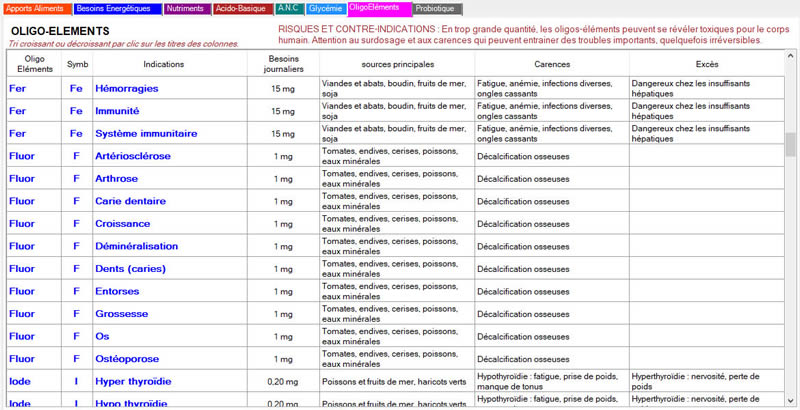
Task: Click F symbol in Croissance row
Action: click(77, 223)
